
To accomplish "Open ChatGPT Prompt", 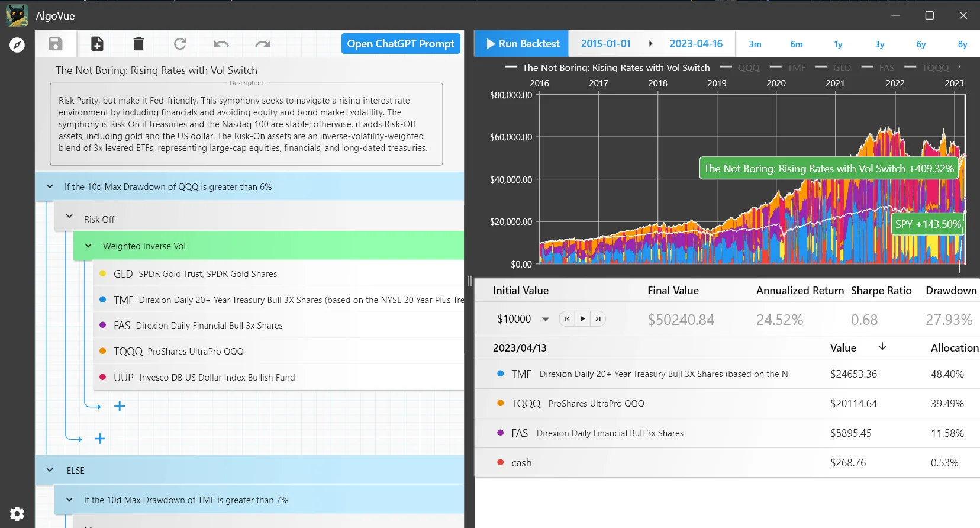I will coord(401,44).
